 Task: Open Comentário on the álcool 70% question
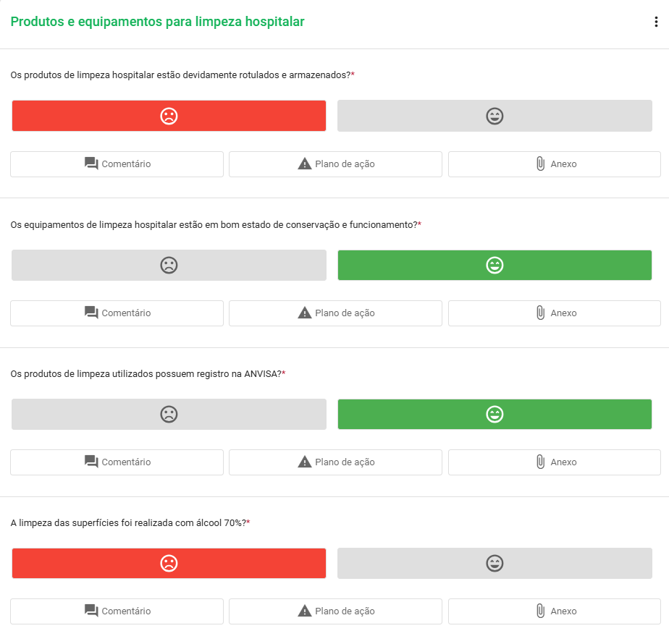(117, 611)
